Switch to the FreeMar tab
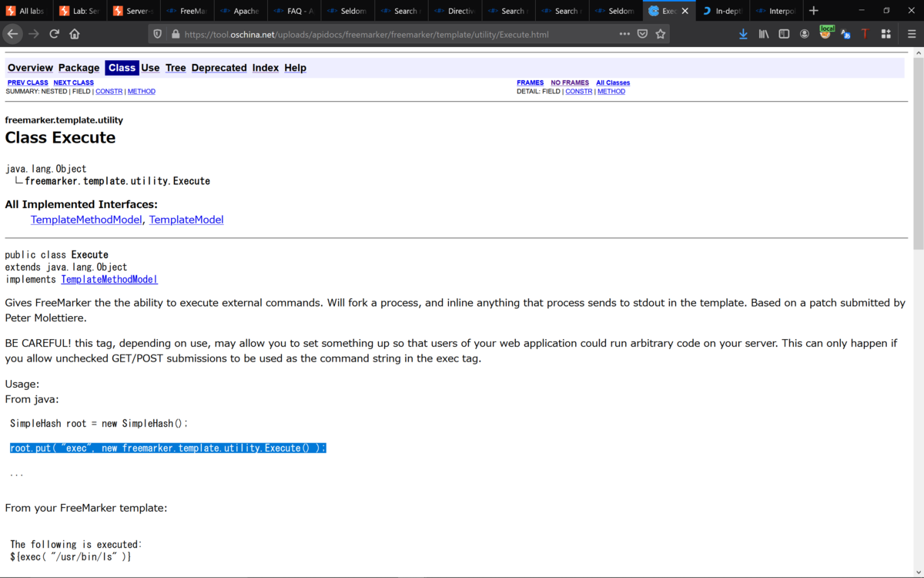 (186, 11)
